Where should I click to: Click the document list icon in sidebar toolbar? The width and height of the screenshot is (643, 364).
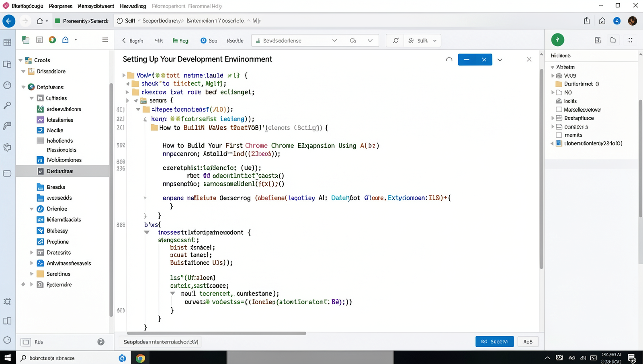pos(39,40)
